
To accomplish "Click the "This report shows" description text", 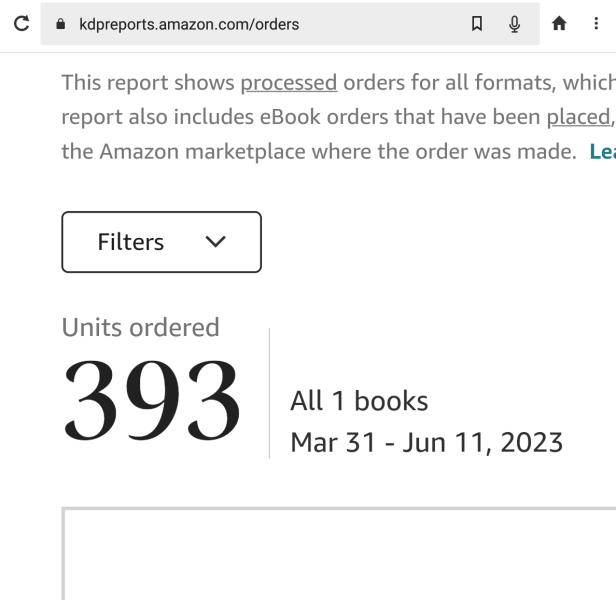I will tap(148, 82).
